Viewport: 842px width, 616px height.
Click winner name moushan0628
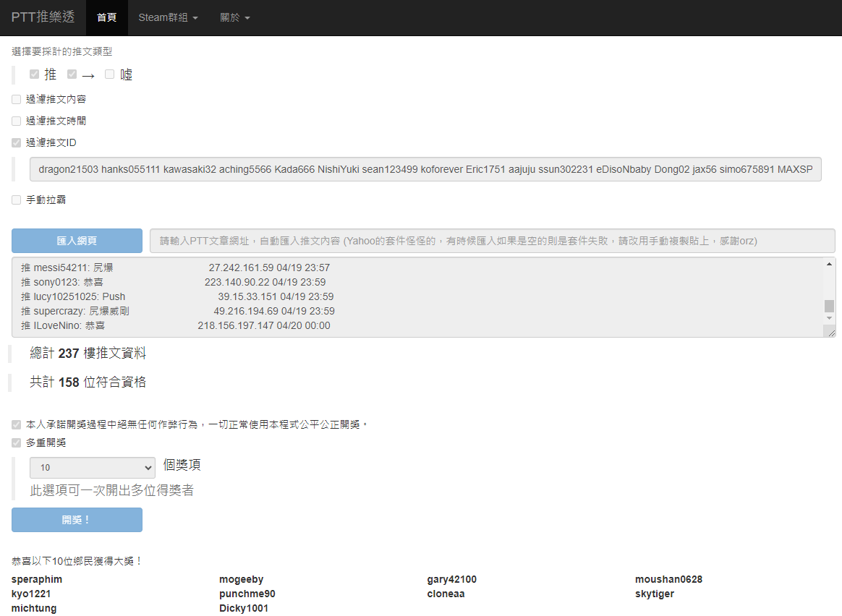(668, 579)
